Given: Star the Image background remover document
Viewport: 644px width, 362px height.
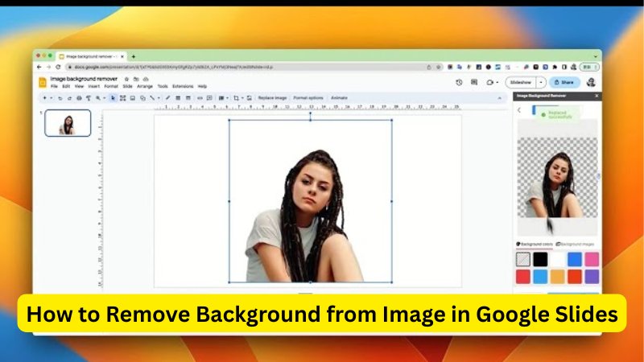Looking at the screenshot, I should [x=127, y=79].
